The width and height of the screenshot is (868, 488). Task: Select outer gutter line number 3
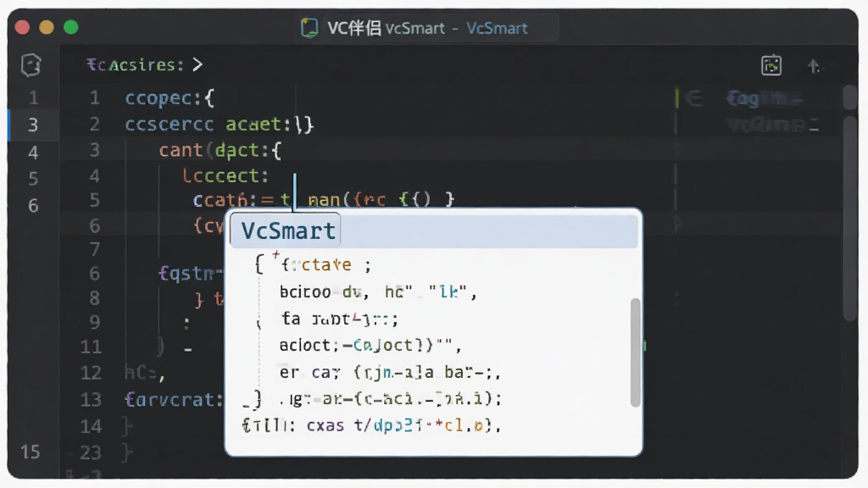click(33, 125)
